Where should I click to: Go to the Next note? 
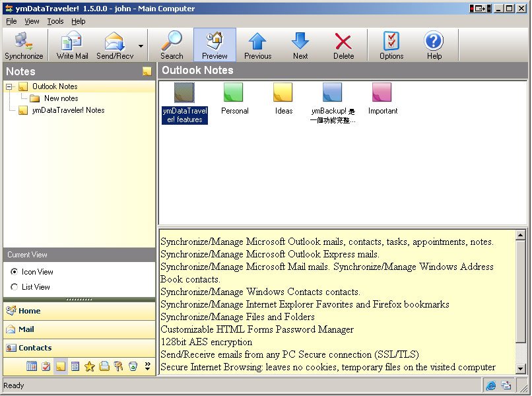[x=300, y=45]
